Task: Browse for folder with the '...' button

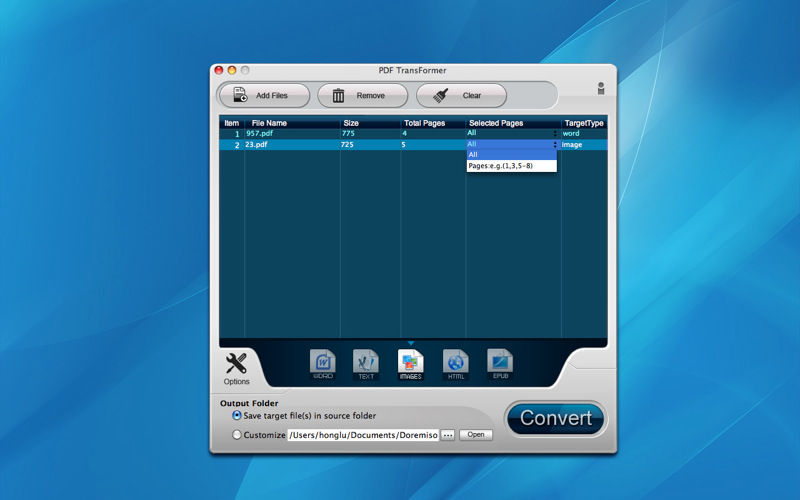Action: tap(447, 435)
